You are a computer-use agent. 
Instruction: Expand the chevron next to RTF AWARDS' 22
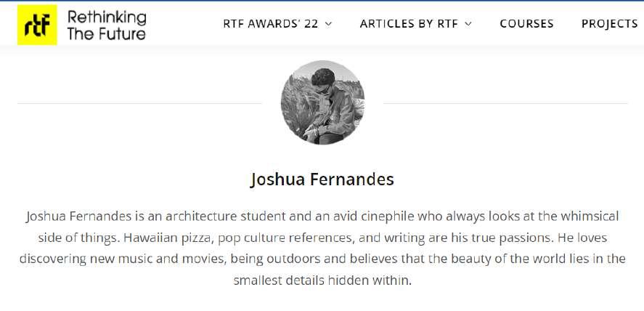328,24
